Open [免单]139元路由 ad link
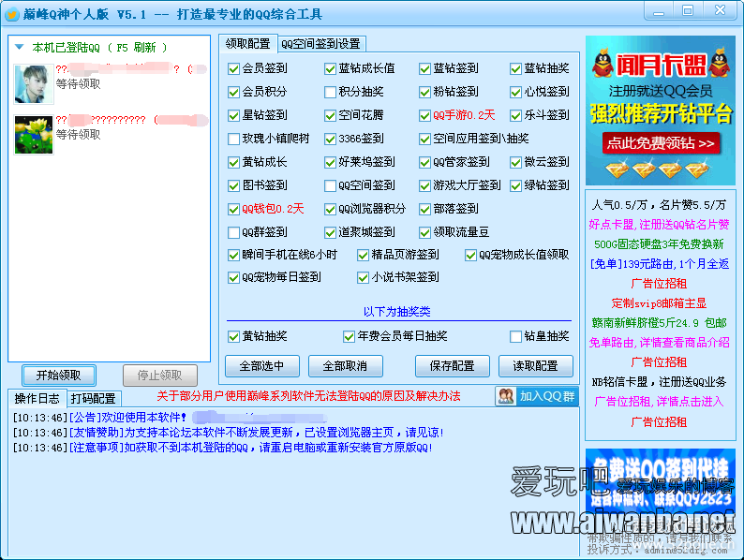Viewport: 744px width, 560px height. click(x=659, y=264)
